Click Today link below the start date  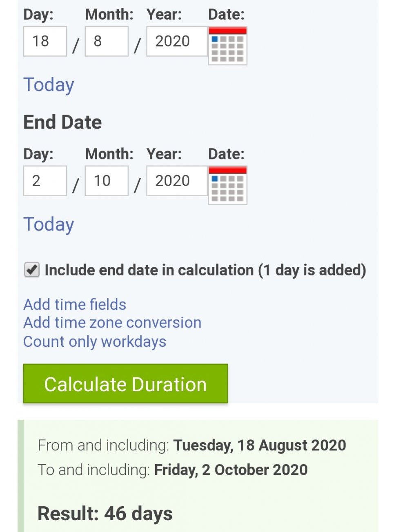coord(49,85)
